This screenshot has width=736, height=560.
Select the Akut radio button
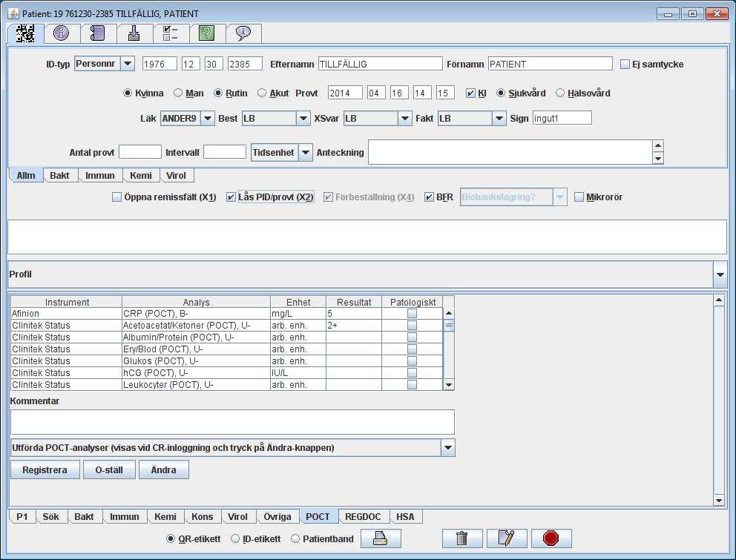coord(262,93)
